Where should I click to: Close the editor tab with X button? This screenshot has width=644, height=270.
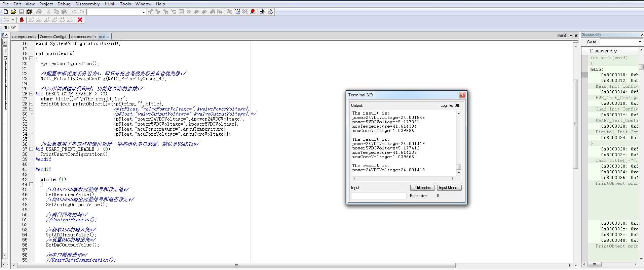click(x=576, y=35)
